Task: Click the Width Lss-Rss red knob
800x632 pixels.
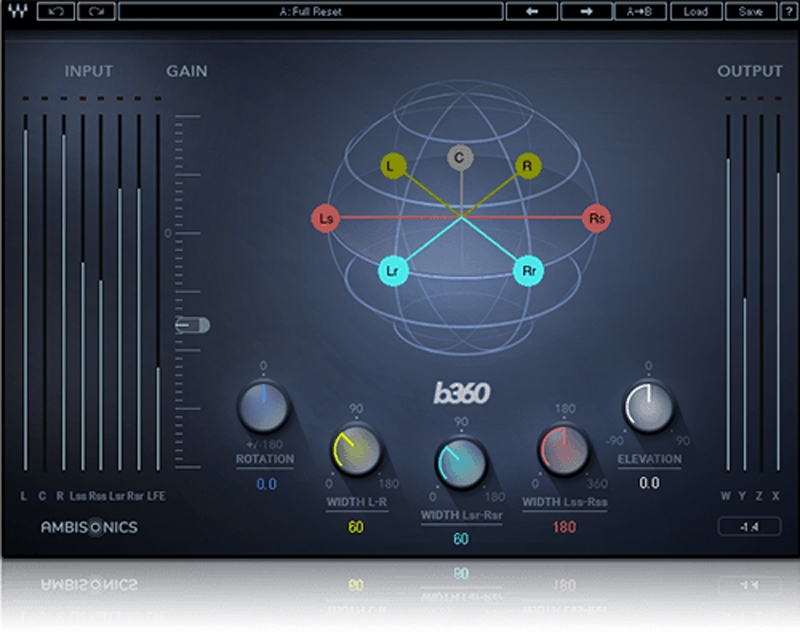Action: [x=564, y=450]
